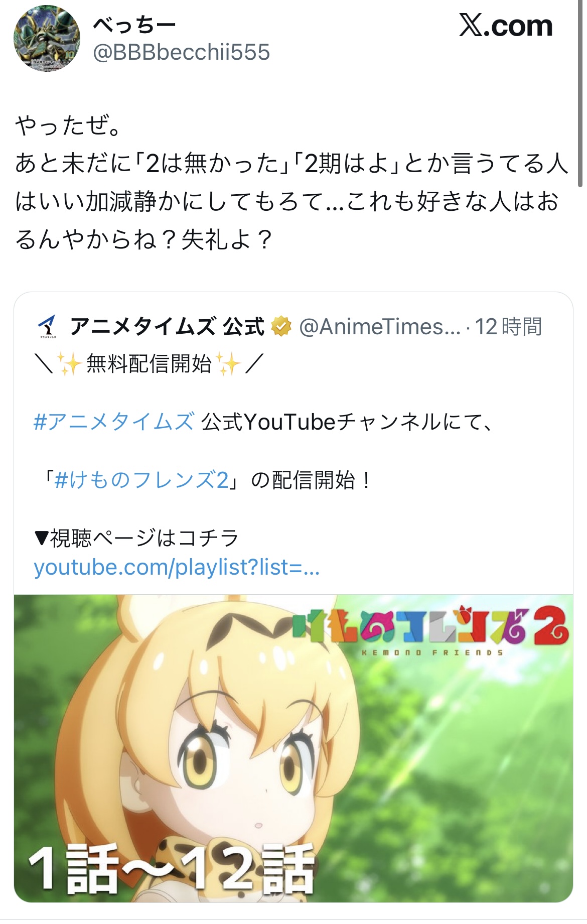Open the @BBBbecchii555 handle
Image resolution: width=587 pixels, height=924 pixels.
click(x=181, y=52)
